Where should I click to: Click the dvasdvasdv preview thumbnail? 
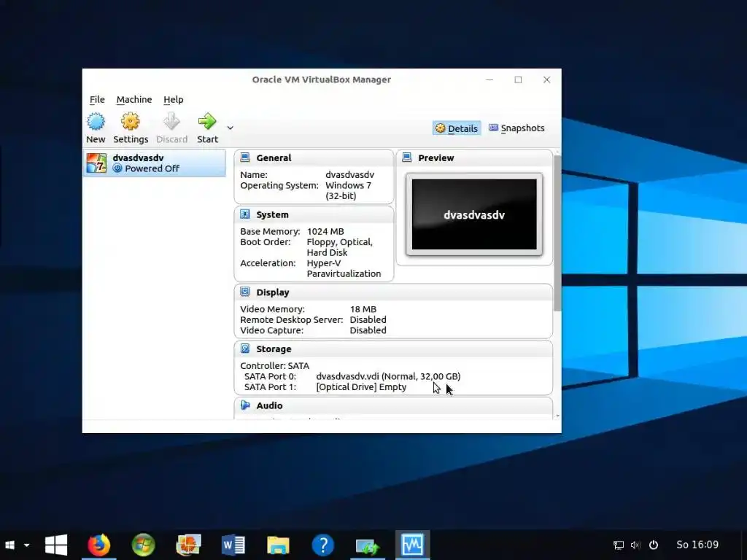tap(474, 214)
